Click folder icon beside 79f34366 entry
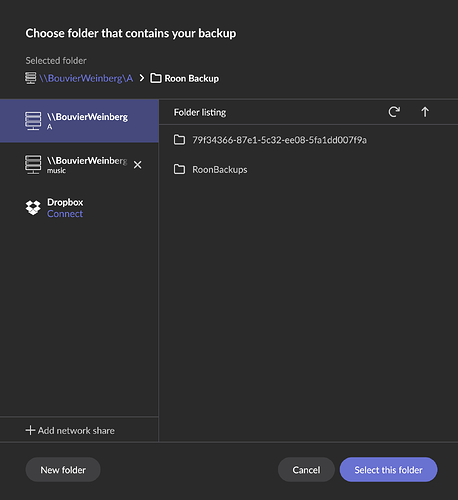Screen dimensions: 458x500 pyautogui.click(x=179, y=140)
